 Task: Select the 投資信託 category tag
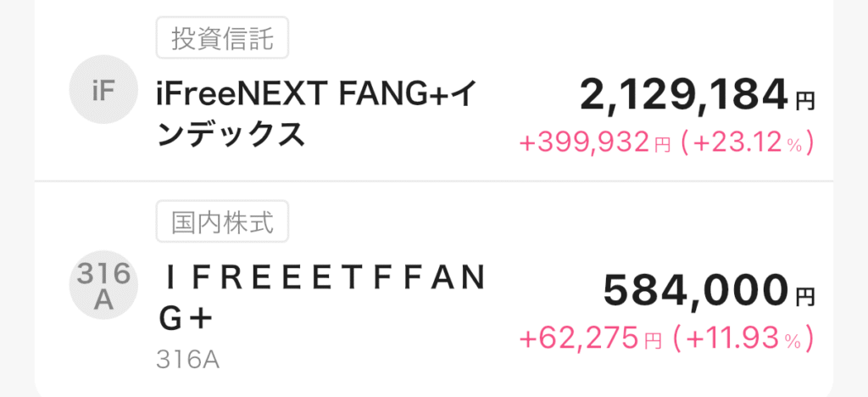tap(223, 38)
